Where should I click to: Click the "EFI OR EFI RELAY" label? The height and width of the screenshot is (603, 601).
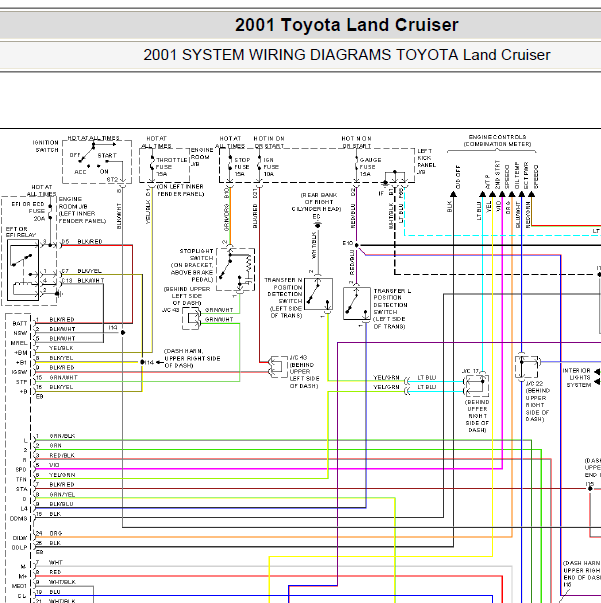tap(21, 232)
